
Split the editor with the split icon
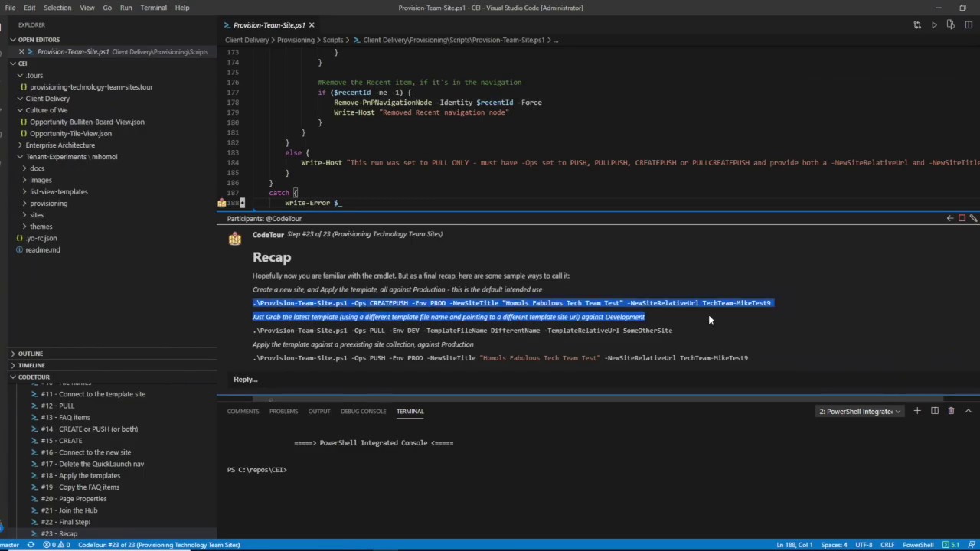click(x=969, y=25)
